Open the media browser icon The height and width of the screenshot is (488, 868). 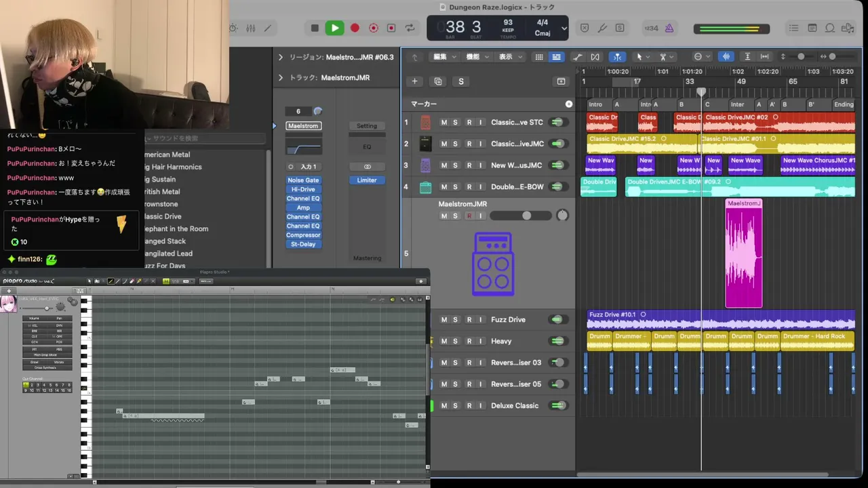848,28
